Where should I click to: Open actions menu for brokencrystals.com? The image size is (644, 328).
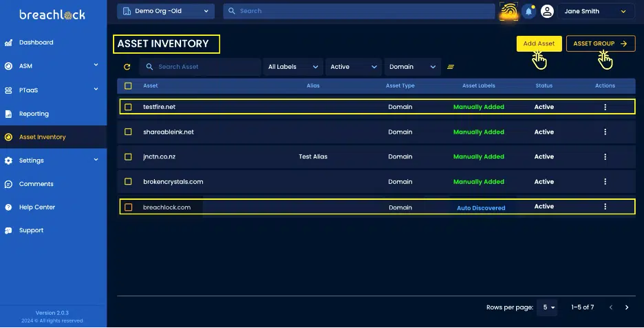tap(605, 181)
